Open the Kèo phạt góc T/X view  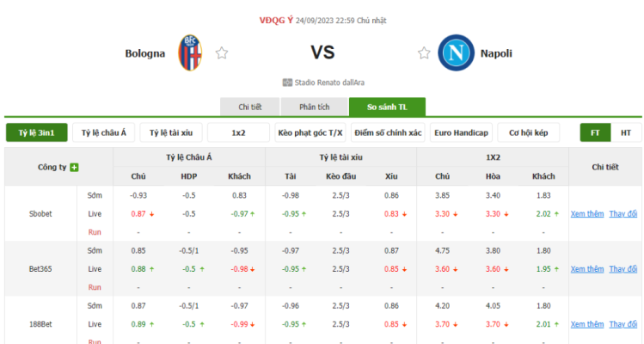pos(310,132)
